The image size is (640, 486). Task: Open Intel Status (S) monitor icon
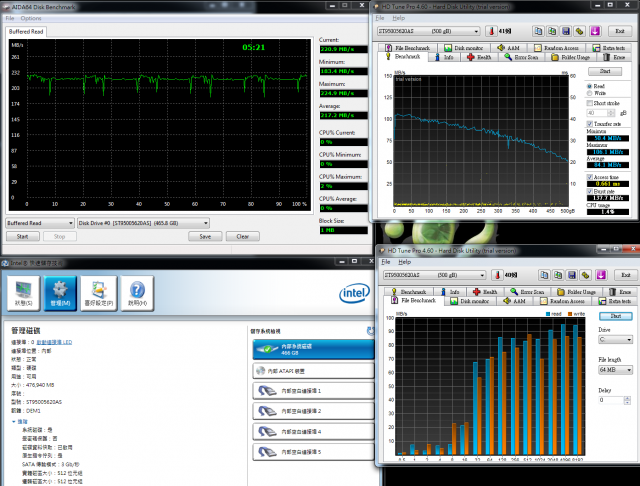click(24, 293)
